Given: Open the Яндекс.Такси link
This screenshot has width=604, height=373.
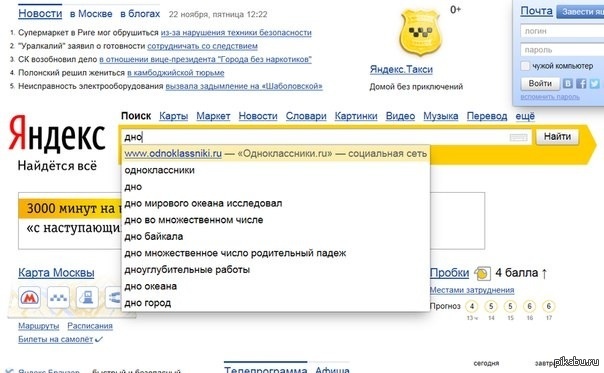Looking at the screenshot, I should coord(401,69).
